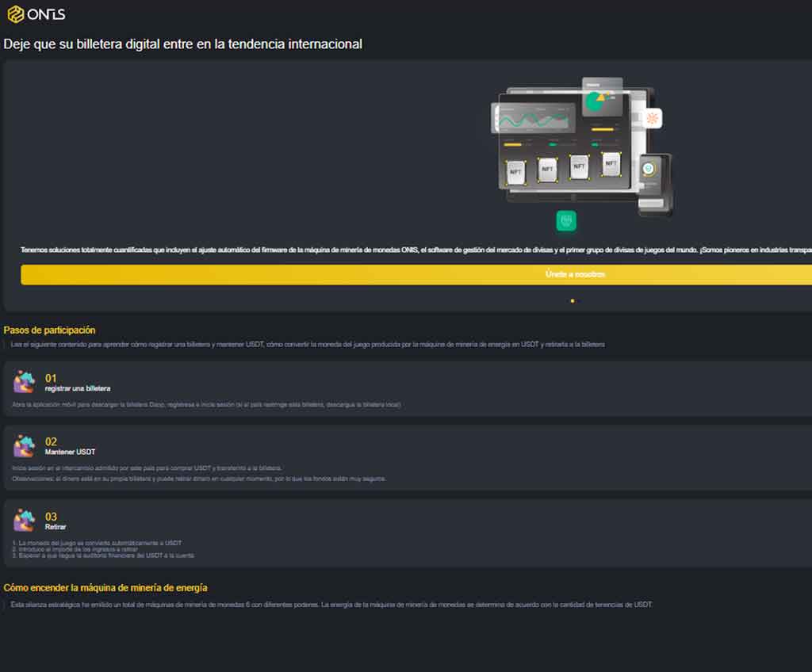Image resolution: width=812 pixels, height=672 pixels.
Task: Click the orange sun icon on the illustration
Action: pos(653,116)
